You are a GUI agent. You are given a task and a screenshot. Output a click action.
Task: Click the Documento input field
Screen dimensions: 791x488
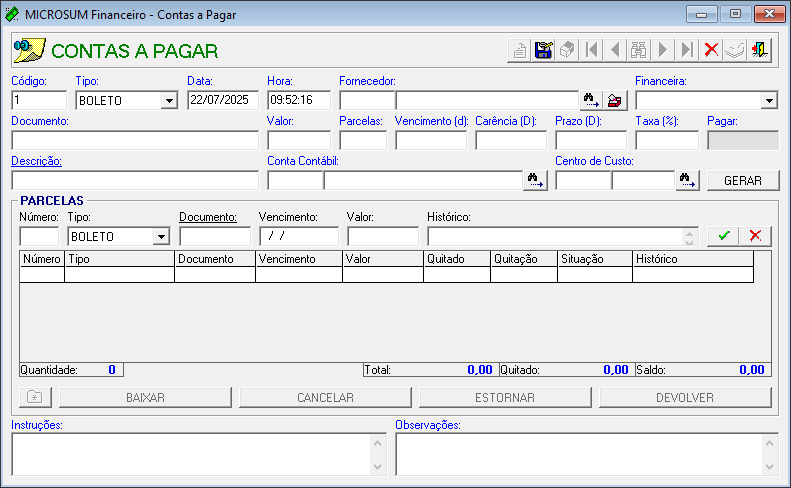point(134,140)
